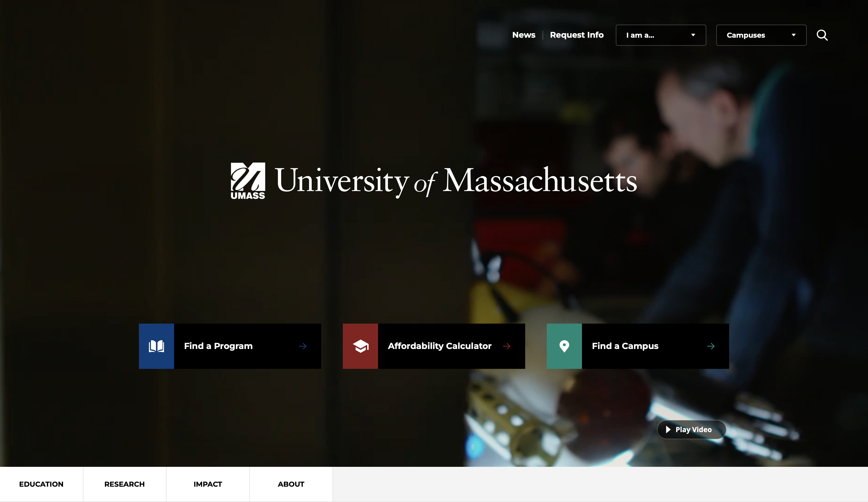Viewport: 868px width, 502px height.
Task: Click the green map pin icon
Action: click(564, 346)
